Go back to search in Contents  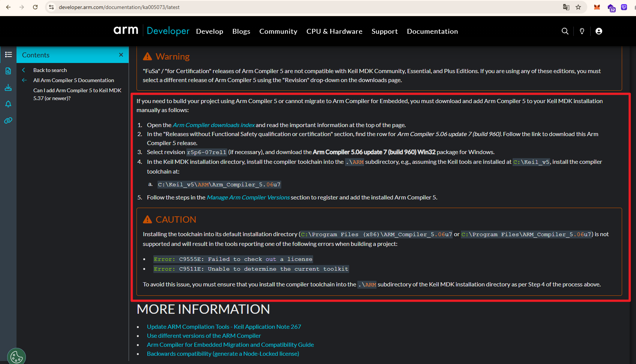point(50,70)
